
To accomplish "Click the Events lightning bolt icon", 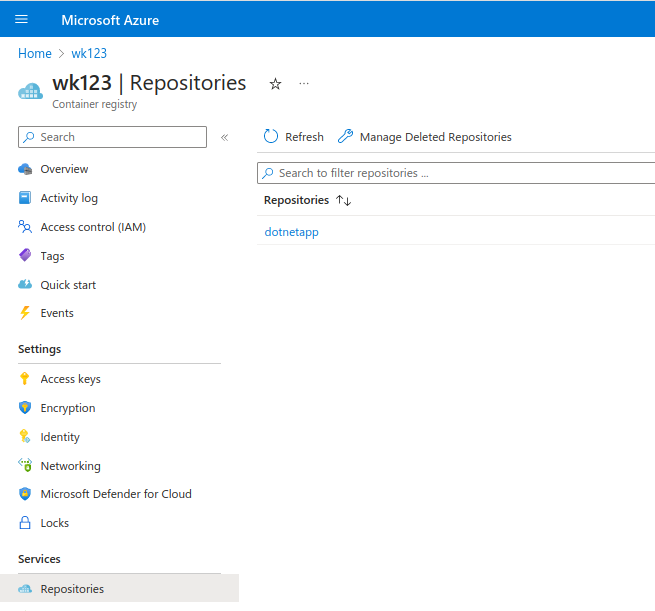I will pos(25,313).
